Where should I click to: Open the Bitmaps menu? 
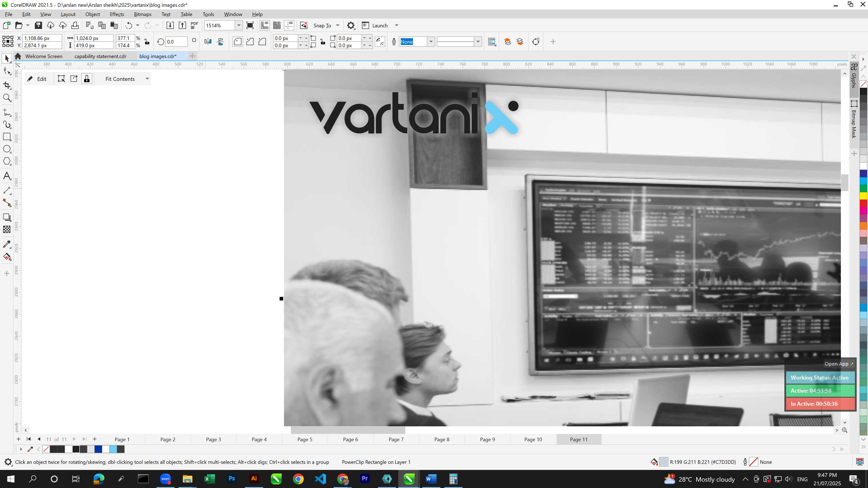(x=143, y=14)
